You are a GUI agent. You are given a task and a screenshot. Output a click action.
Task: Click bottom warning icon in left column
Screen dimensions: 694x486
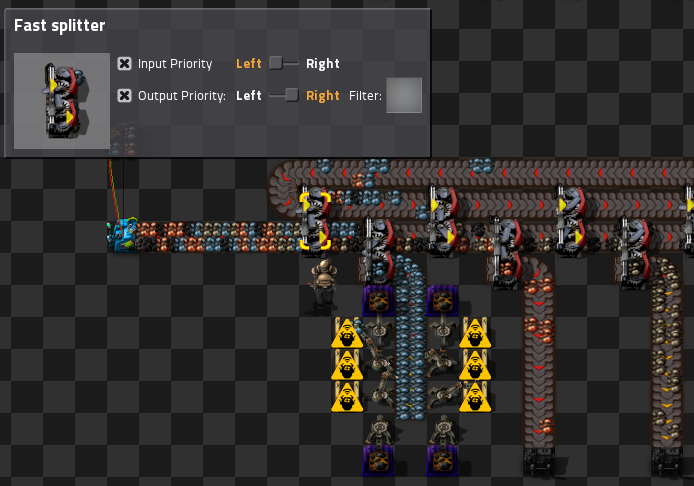[347, 397]
